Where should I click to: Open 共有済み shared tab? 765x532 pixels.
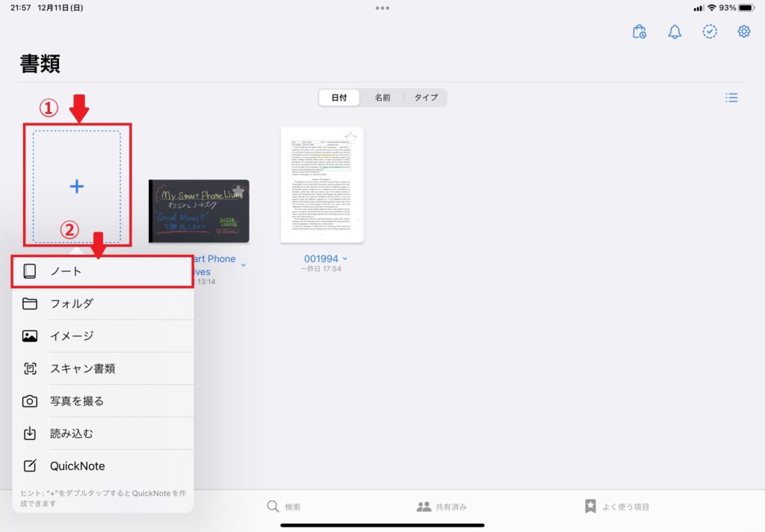point(442,507)
